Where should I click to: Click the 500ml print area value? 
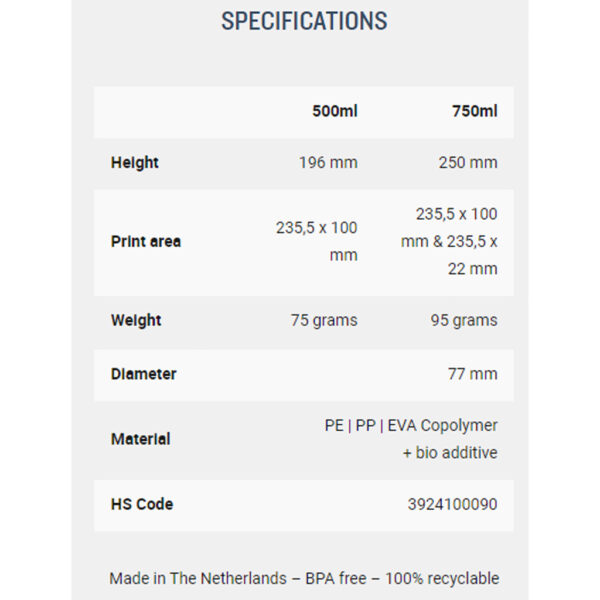(x=317, y=241)
